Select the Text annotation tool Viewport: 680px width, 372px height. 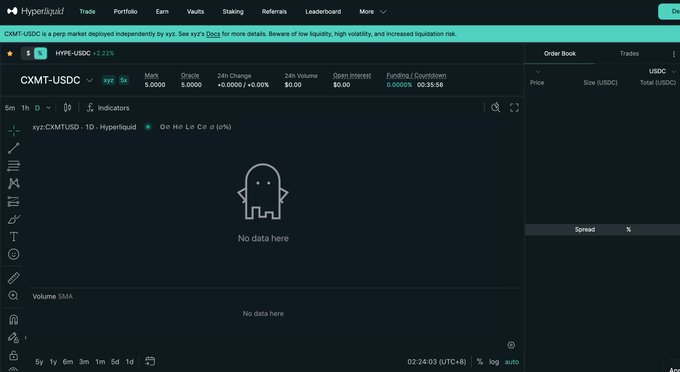pos(13,237)
